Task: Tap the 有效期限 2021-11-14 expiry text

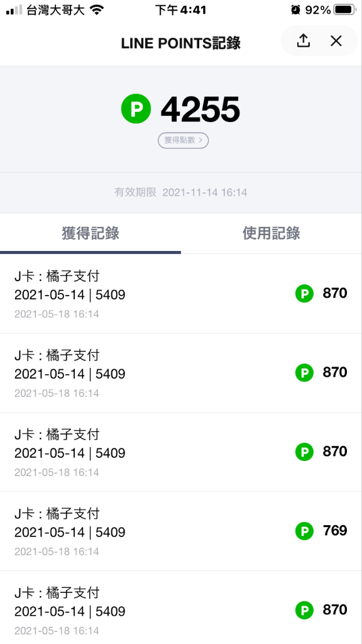Action: tap(180, 192)
